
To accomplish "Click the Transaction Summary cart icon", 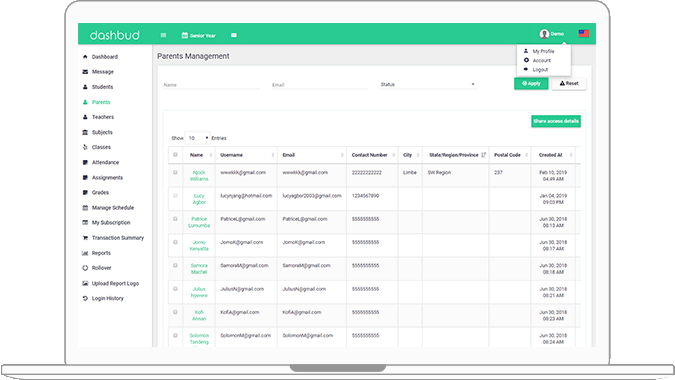I will [85, 238].
